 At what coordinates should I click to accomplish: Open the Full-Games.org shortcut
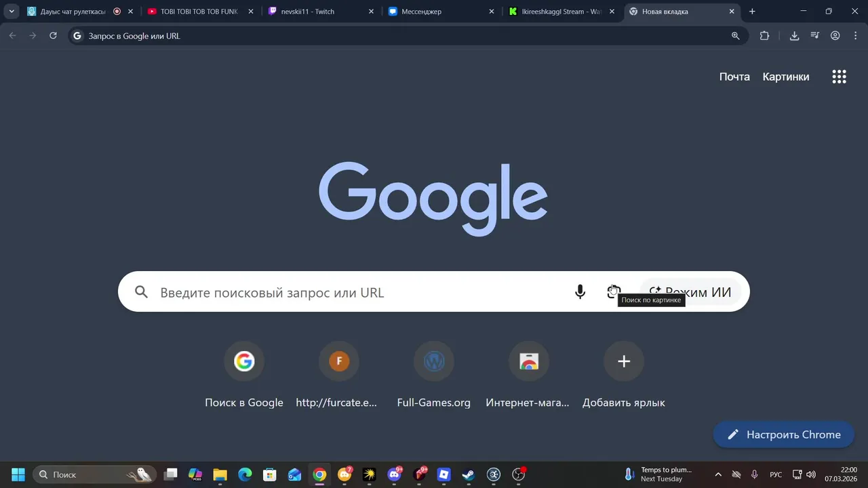[x=434, y=375]
